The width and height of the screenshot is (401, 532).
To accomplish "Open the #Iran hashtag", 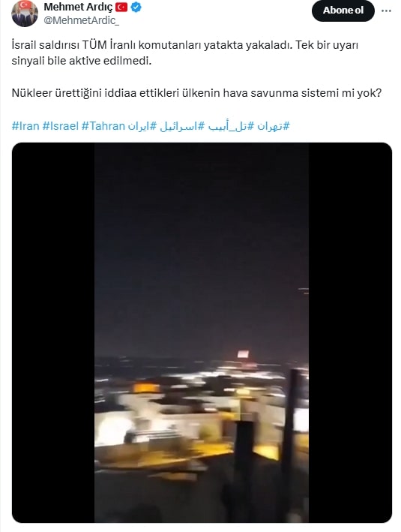I will coord(25,126).
